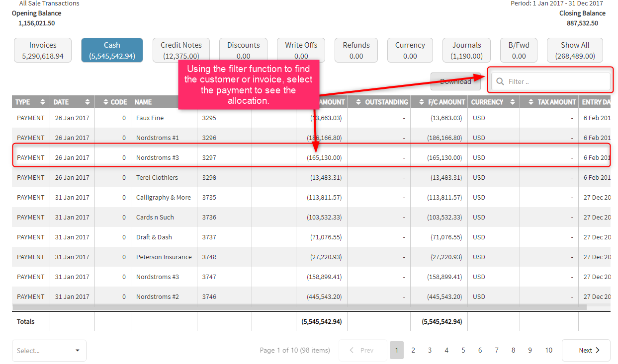
Task: Go to page 6
Action: point(480,350)
